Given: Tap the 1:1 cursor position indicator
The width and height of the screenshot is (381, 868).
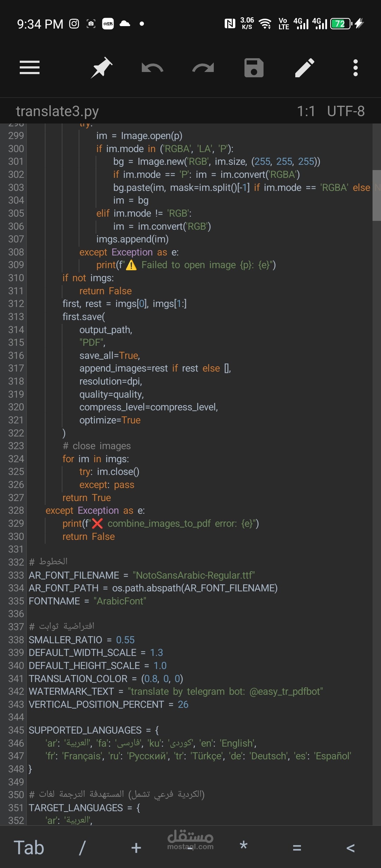Looking at the screenshot, I should (306, 111).
